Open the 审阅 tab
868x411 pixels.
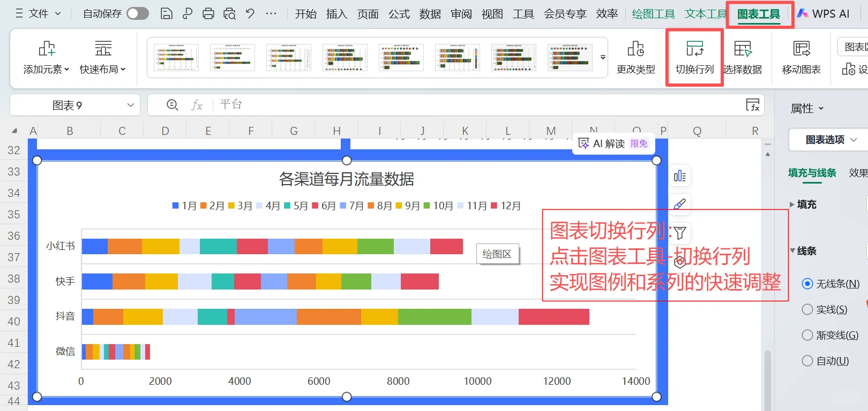461,14
